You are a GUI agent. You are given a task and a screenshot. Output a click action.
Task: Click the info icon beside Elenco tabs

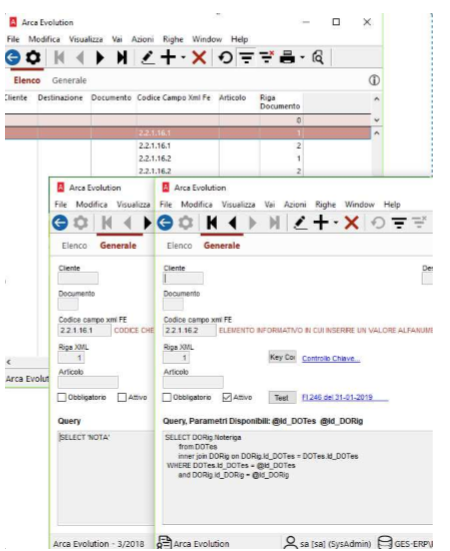tap(374, 80)
